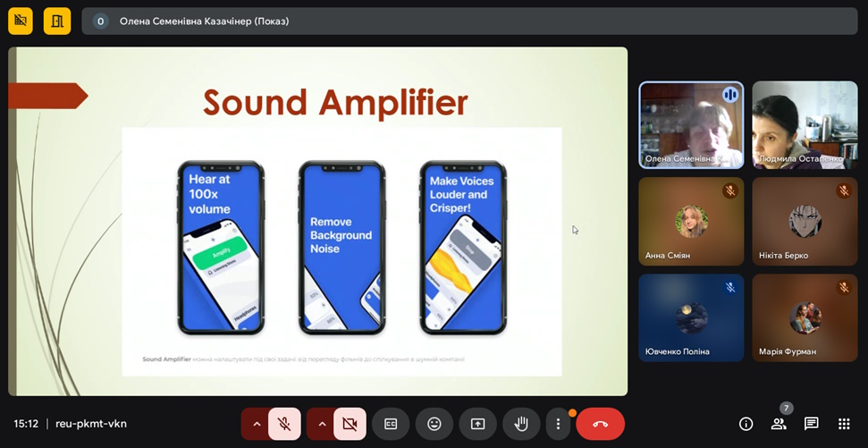Select Людмила Остапенко video tile
The height and width of the screenshot is (448, 868).
[805, 124]
